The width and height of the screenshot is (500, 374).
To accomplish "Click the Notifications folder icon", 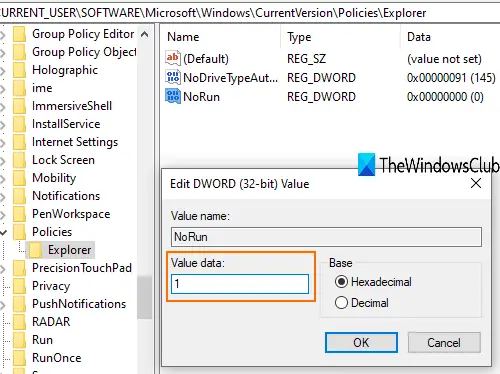I will click(x=19, y=196).
